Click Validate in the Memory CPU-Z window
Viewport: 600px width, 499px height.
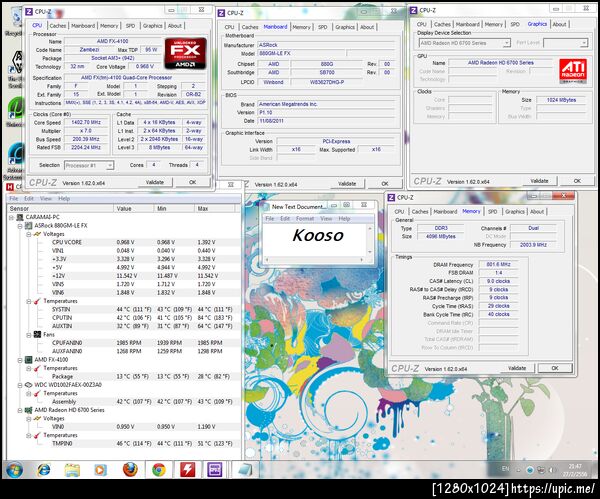pyautogui.click(x=517, y=368)
